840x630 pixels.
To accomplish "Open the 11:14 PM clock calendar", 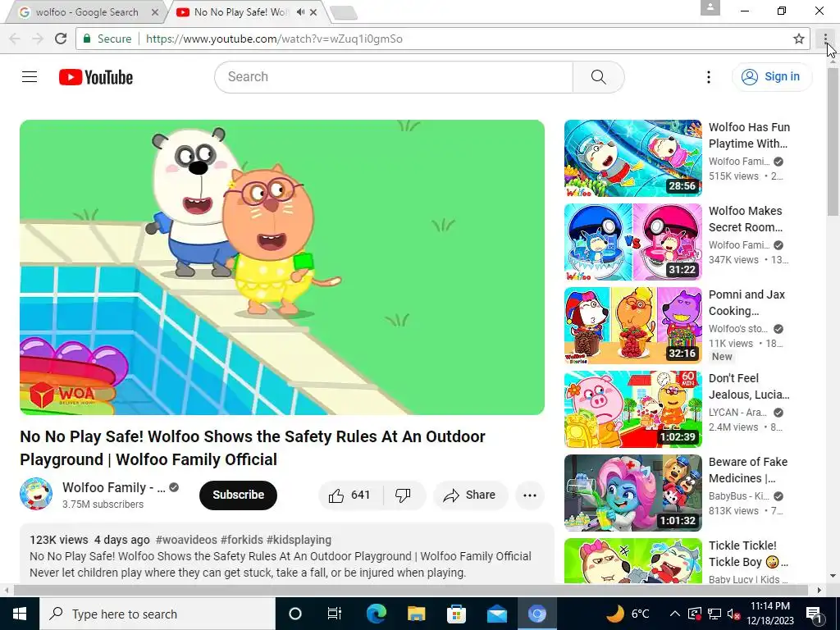I will [x=769, y=614].
